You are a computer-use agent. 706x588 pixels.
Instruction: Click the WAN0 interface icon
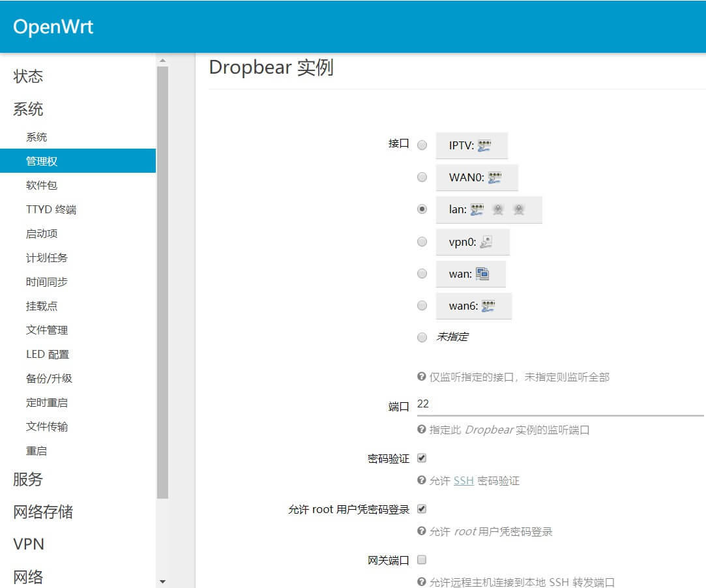point(495,177)
